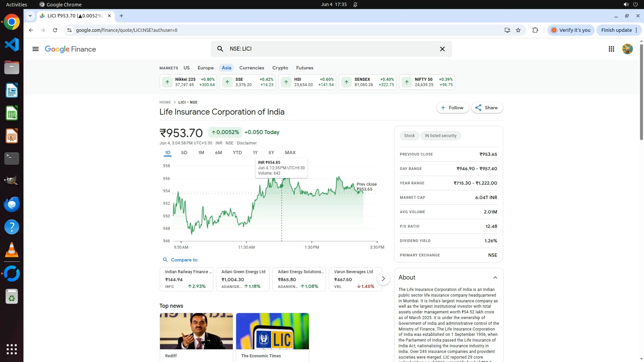
Task: Open the Chrome tab search dropdown
Action: tap(30, 16)
